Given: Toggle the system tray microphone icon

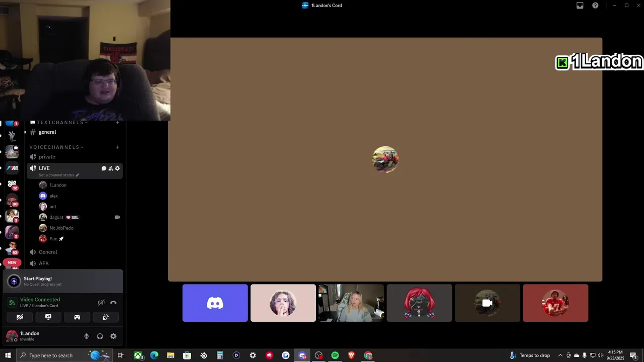Looking at the screenshot, I should 584,355.
